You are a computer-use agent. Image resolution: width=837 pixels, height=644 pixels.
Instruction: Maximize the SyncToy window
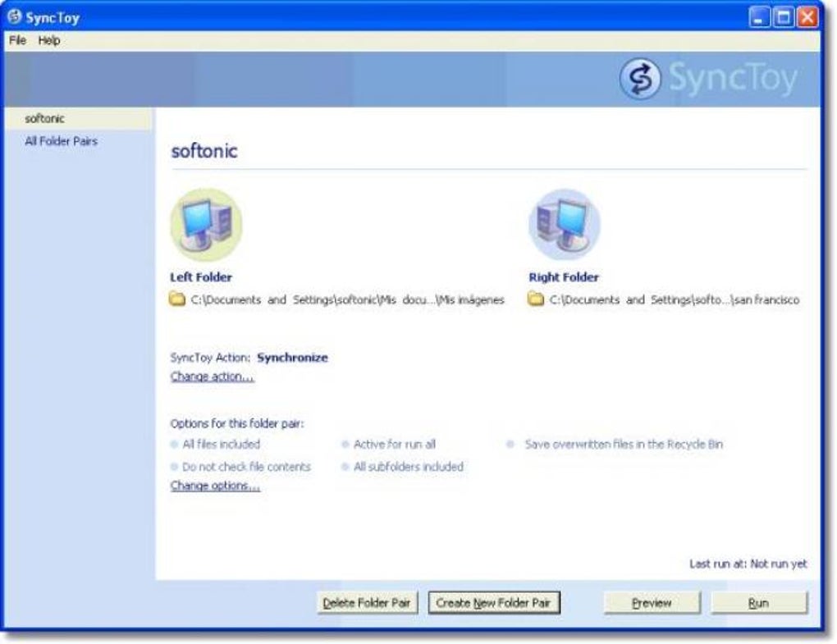coord(784,17)
